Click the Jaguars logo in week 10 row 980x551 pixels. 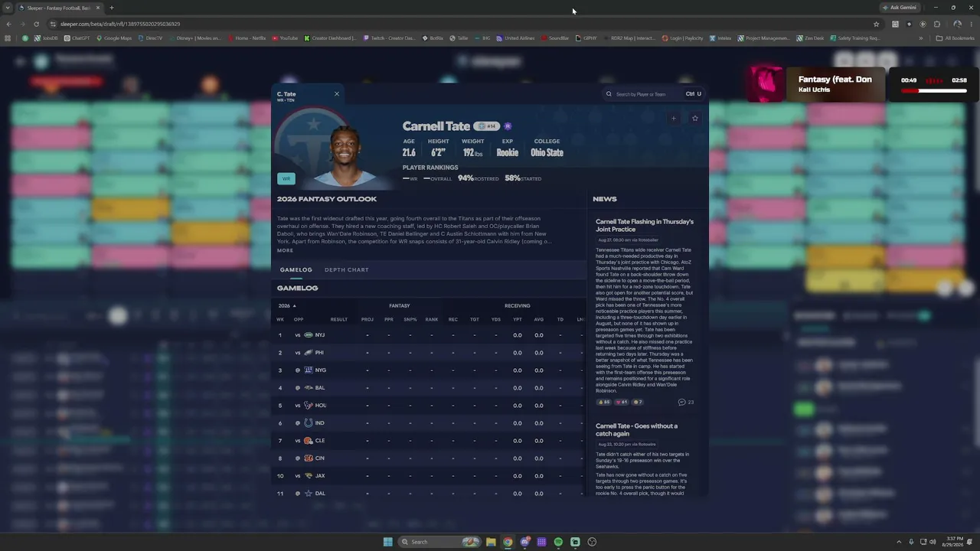309,476
